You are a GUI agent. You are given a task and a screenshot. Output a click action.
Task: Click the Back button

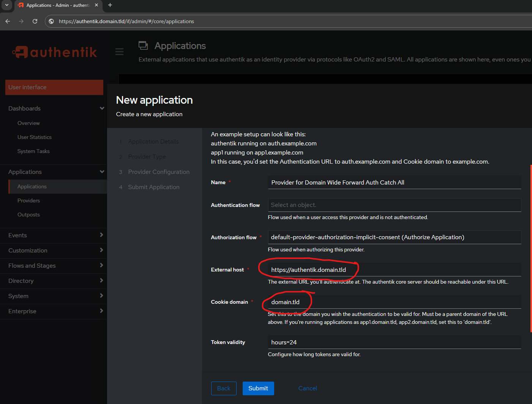tap(224, 388)
